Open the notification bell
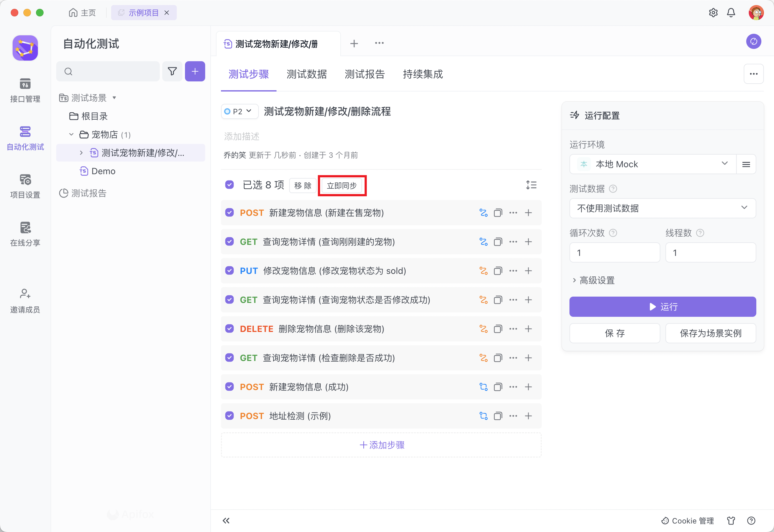 (731, 13)
